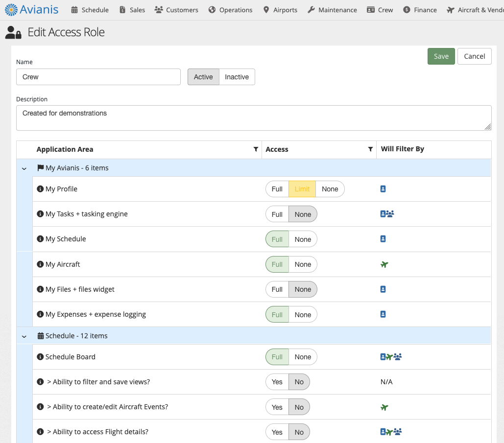Click info icon for filter and save views

coord(40,382)
